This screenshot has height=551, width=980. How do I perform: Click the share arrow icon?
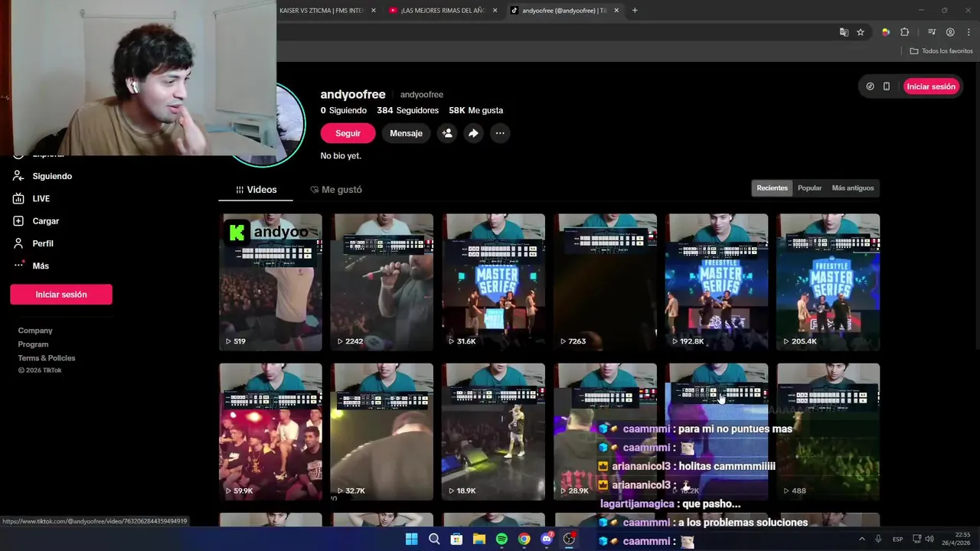473,133
